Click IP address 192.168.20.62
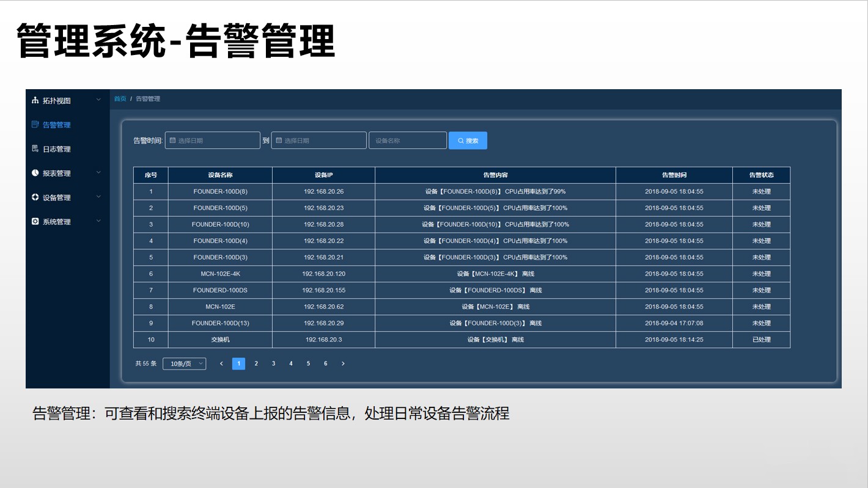Image resolution: width=868 pixels, height=488 pixels. pyautogui.click(x=323, y=307)
